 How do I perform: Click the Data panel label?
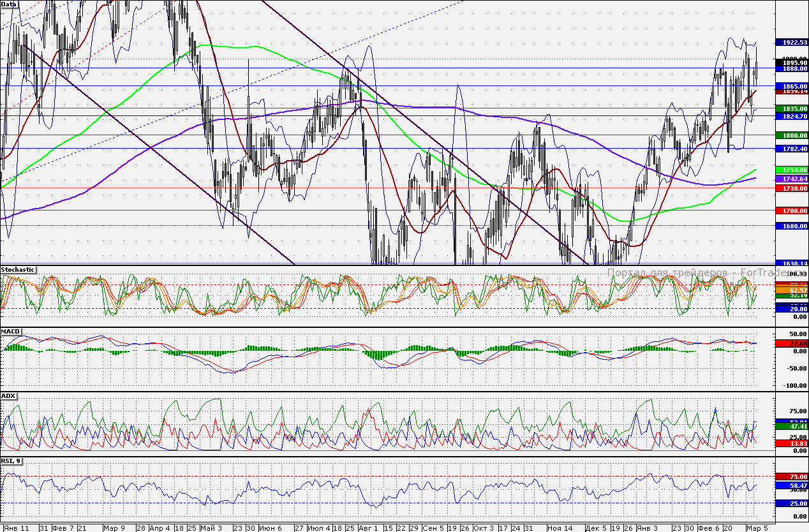click(9, 4)
